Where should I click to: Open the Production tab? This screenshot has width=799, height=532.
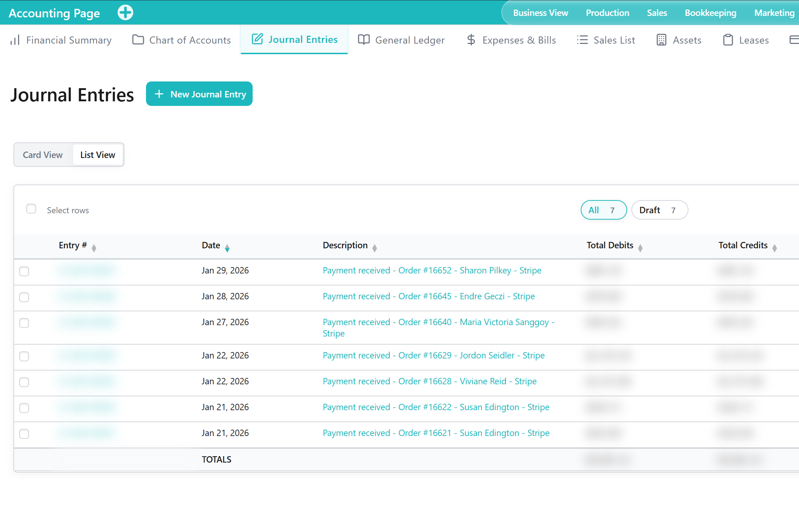[607, 13]
